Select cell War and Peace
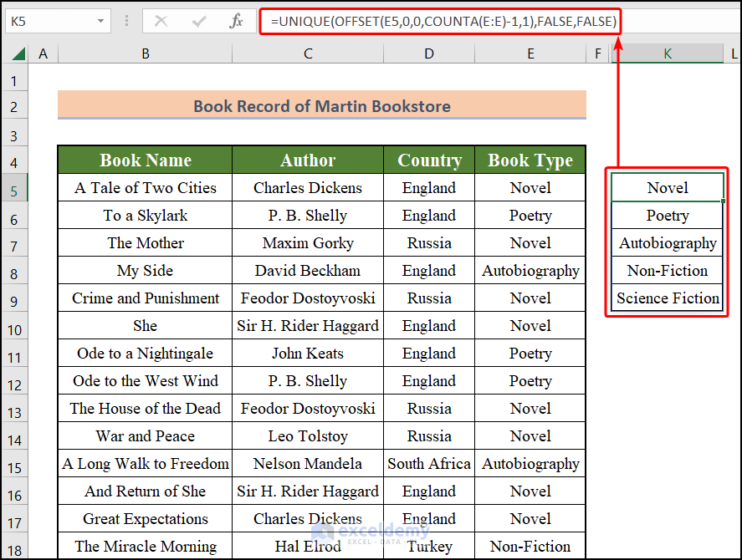742x560 pixels. (146, 435)
